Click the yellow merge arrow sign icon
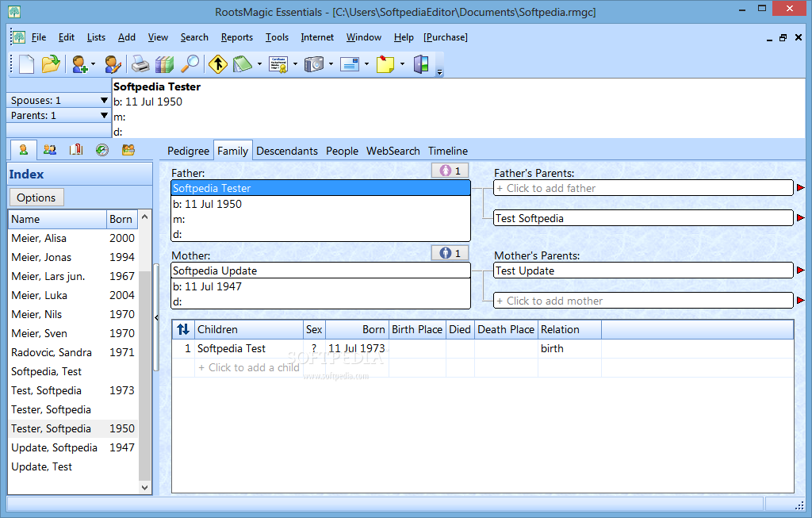Viewport: 812px width, 518px height. [218, 64]
